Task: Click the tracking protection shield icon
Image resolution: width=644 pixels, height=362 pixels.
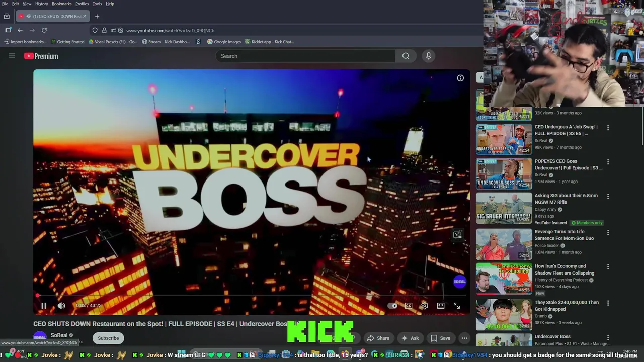Action: [x=95, y=30]
